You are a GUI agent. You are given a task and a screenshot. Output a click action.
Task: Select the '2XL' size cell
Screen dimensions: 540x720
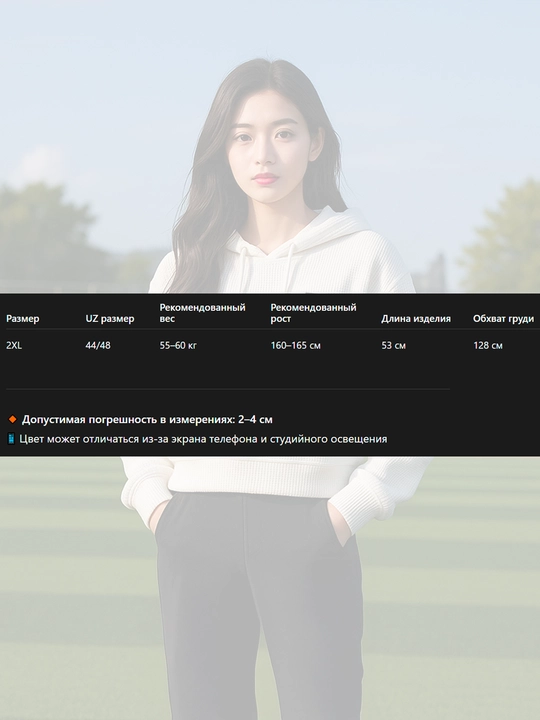pos(14,345)
